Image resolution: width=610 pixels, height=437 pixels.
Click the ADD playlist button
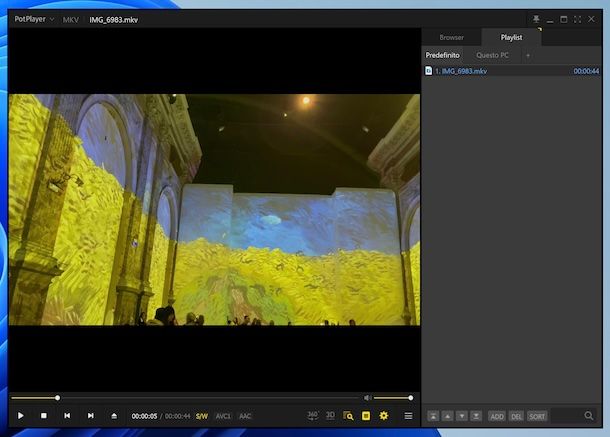[x=497, y=416]
